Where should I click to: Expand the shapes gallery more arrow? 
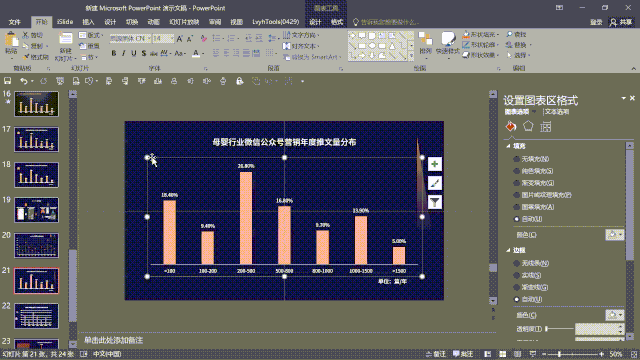[x=411, y=56]
